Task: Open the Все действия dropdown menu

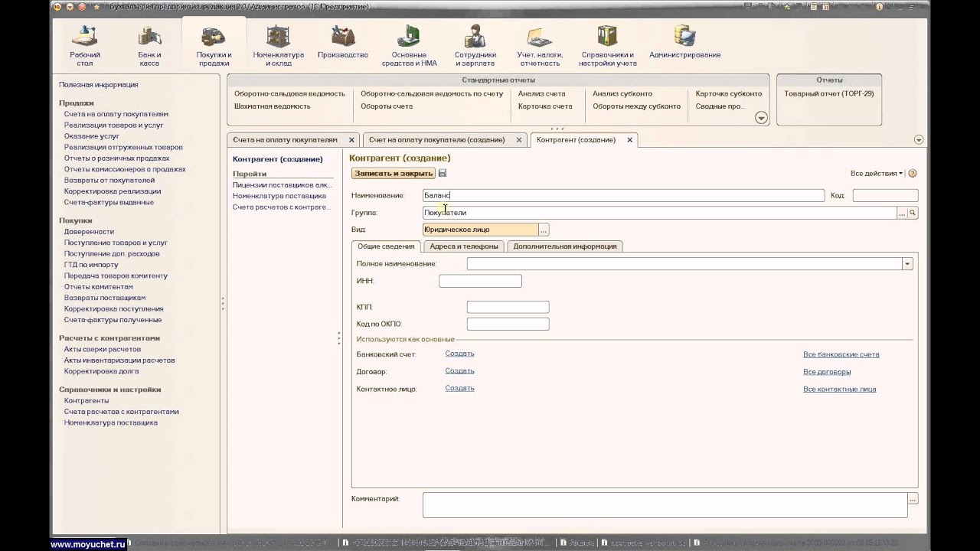Action: click(x=877, y=174)
